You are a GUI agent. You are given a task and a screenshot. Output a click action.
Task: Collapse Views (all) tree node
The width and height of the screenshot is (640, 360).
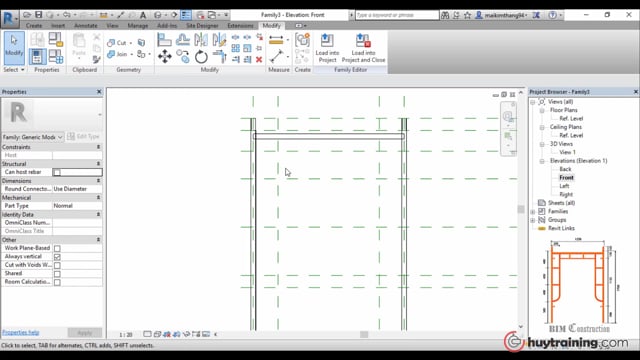[533, 102]
